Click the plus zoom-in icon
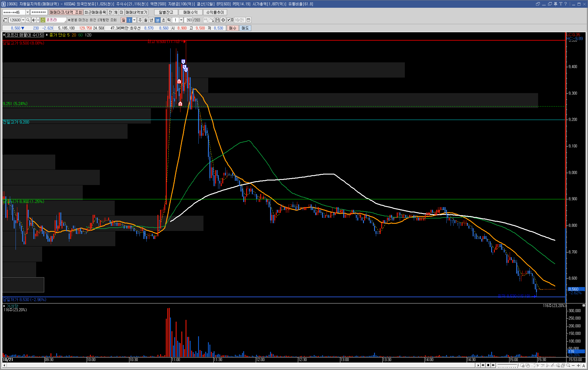Screen dimensions: 588x370 tap(578, 365)
